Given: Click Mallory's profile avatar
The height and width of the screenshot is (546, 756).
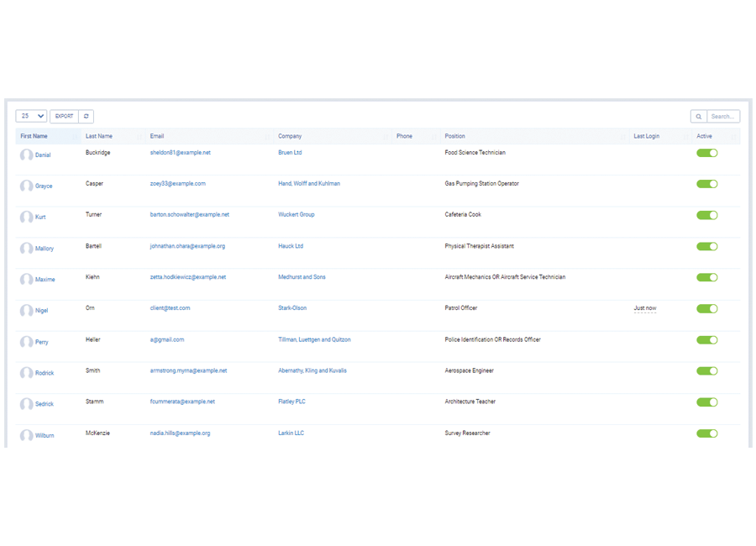Looking at the screenshot, I should click(x=26, y=249).
